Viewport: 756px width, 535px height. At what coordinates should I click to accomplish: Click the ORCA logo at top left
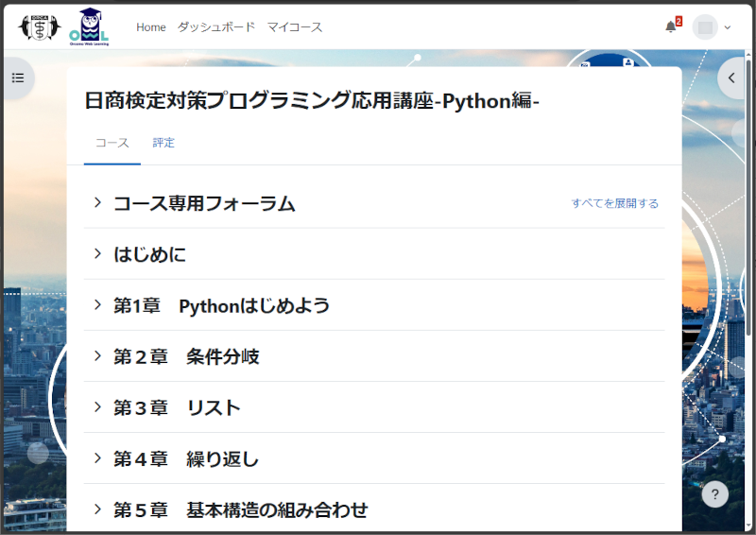[39, 27]
